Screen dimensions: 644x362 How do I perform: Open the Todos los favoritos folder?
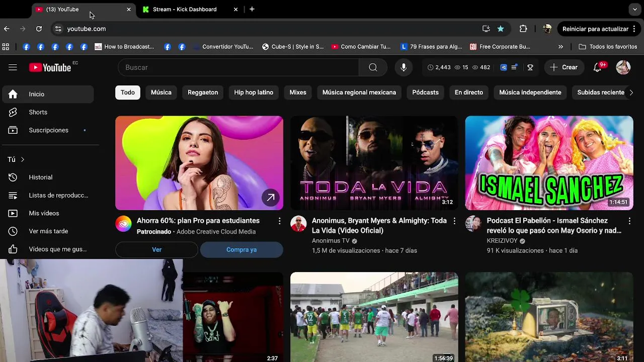tap(608, 47)
